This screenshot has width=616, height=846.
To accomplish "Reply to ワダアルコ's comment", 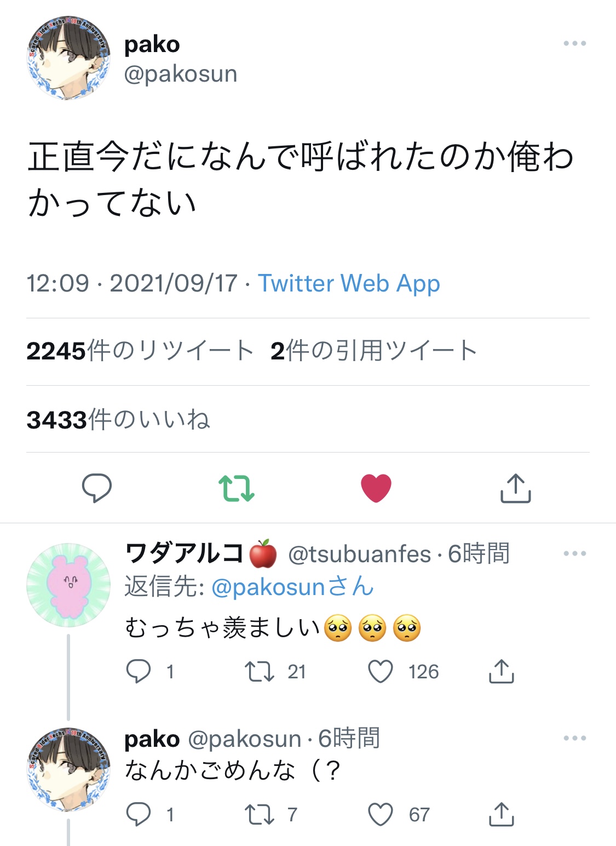I will (x=139, y=671).
